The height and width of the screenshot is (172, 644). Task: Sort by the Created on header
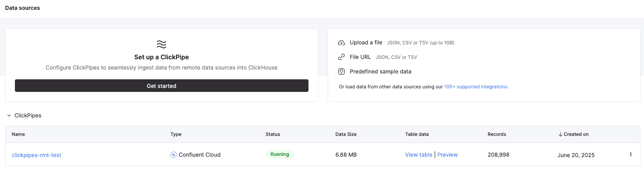tap(576, 134)
